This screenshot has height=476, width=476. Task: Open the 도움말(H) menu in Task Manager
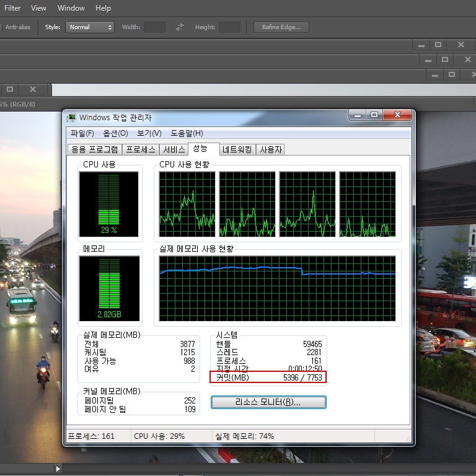187,133
